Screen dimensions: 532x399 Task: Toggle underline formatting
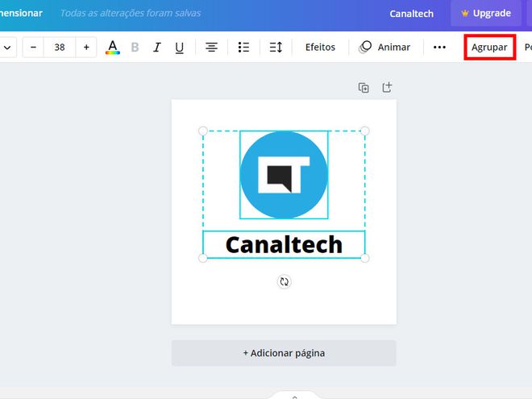[179, 48]
